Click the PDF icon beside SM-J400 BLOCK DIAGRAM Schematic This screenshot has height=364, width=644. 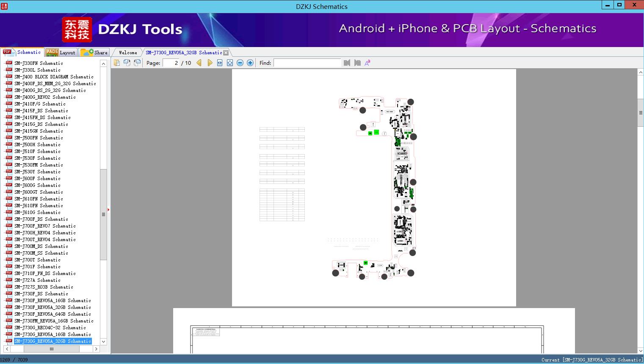(9, 76)
